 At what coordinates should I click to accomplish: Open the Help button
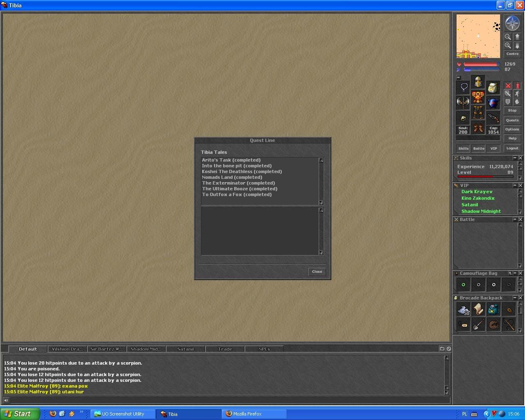click(512, 138)
